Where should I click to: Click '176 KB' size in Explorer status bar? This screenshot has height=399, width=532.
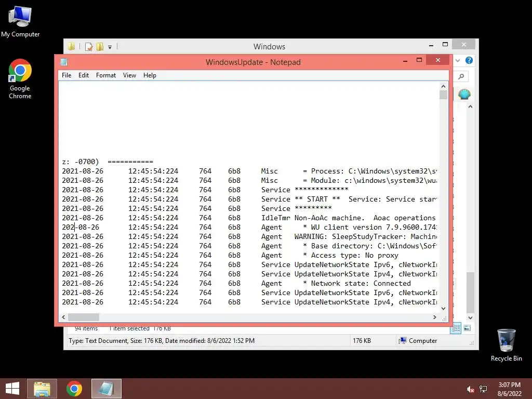click(x=362, y=341)
